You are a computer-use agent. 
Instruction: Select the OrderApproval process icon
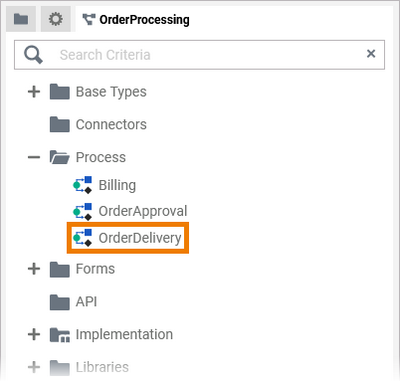tap(83, 211)
